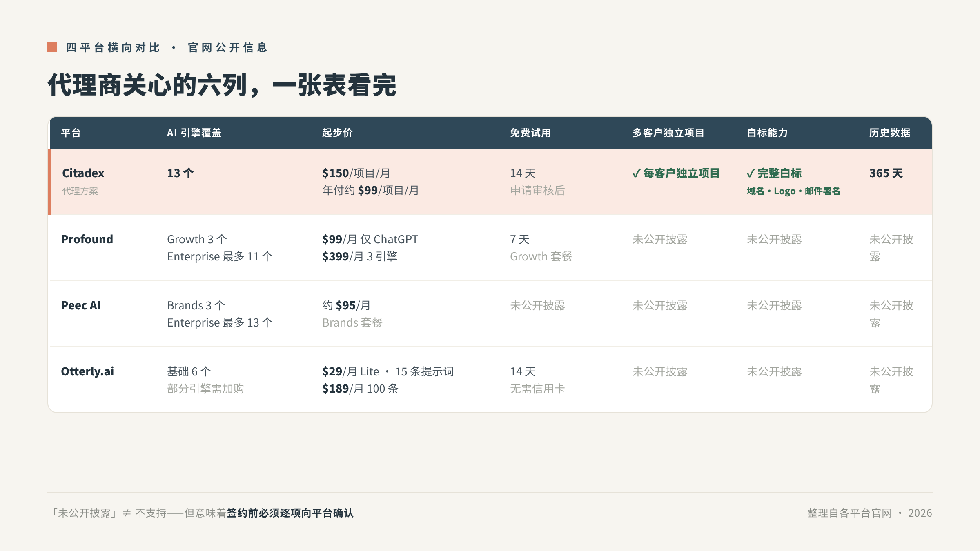
Task: Click Enterprise 最多 13 个 text
Action: click(220, 322)
